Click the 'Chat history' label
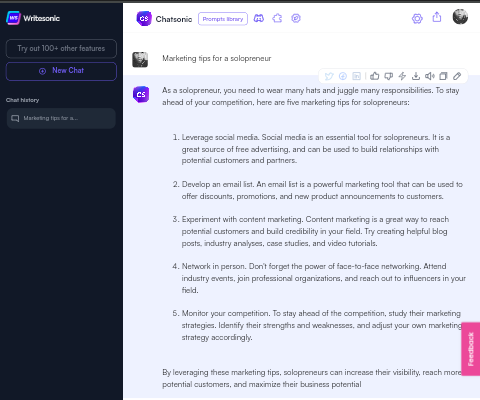480x400 pixels. [22, 100]
